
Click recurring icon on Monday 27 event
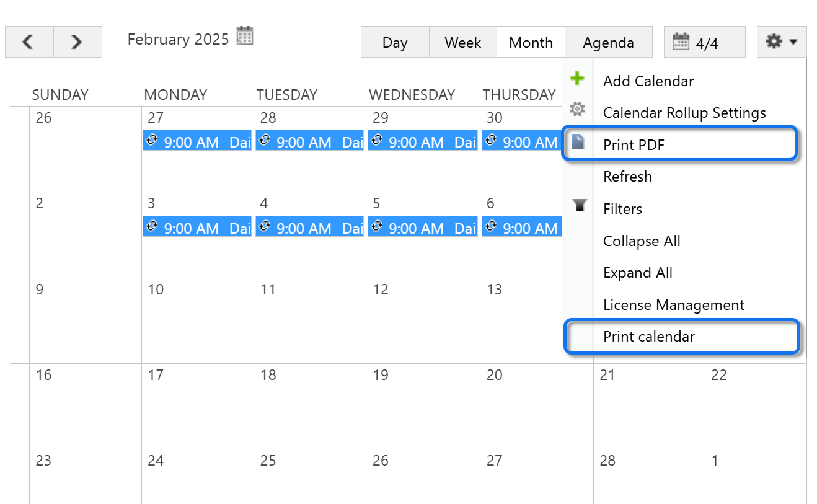[x=152, y=141]
